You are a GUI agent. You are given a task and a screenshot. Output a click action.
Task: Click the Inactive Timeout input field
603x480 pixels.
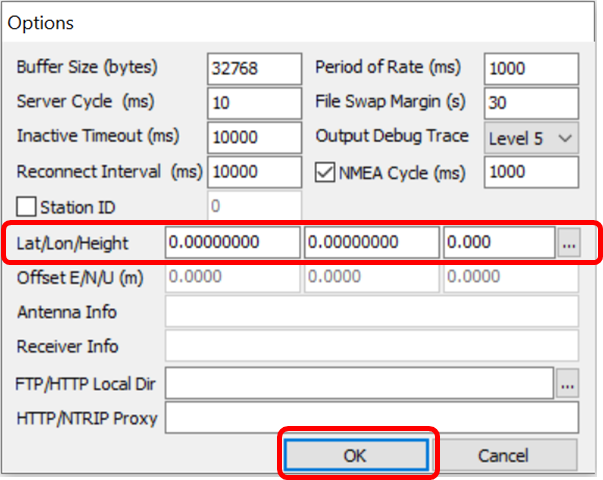tap(254, 138)
